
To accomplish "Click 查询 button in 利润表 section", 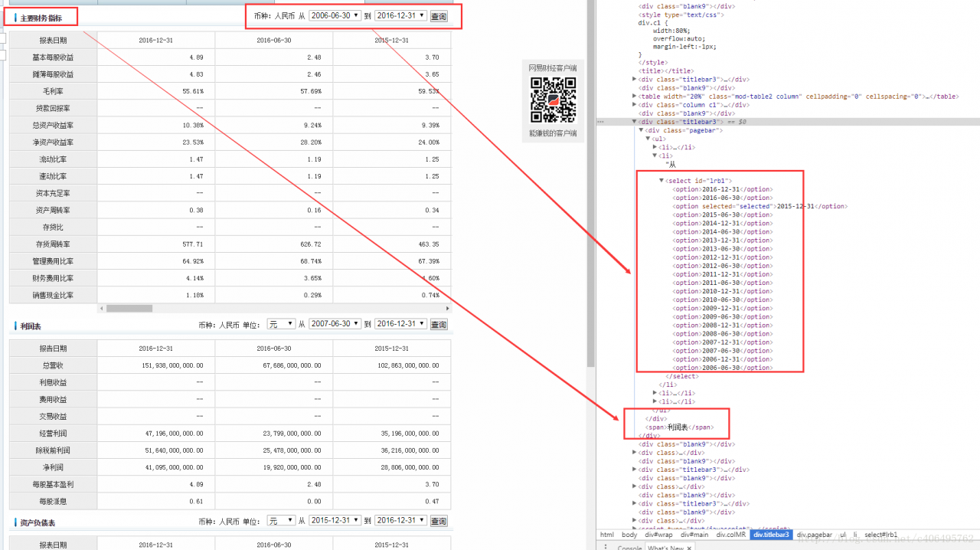I will click(439, 325).
